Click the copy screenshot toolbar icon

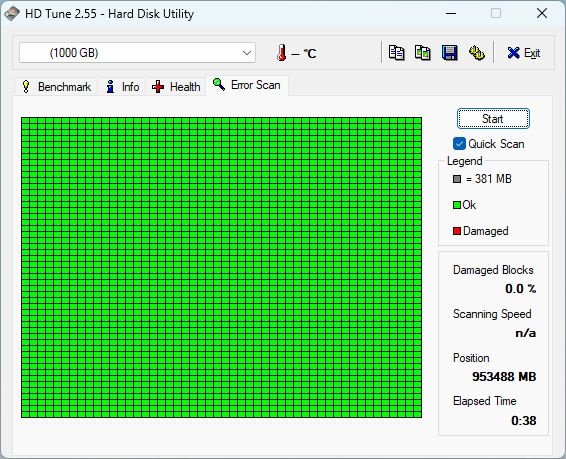[x=423, y=53]
